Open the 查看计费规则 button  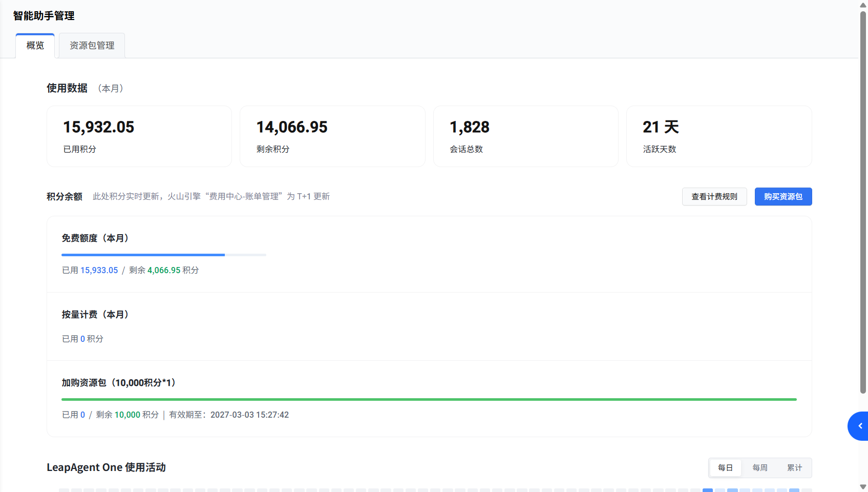click(x=714, y=197)
